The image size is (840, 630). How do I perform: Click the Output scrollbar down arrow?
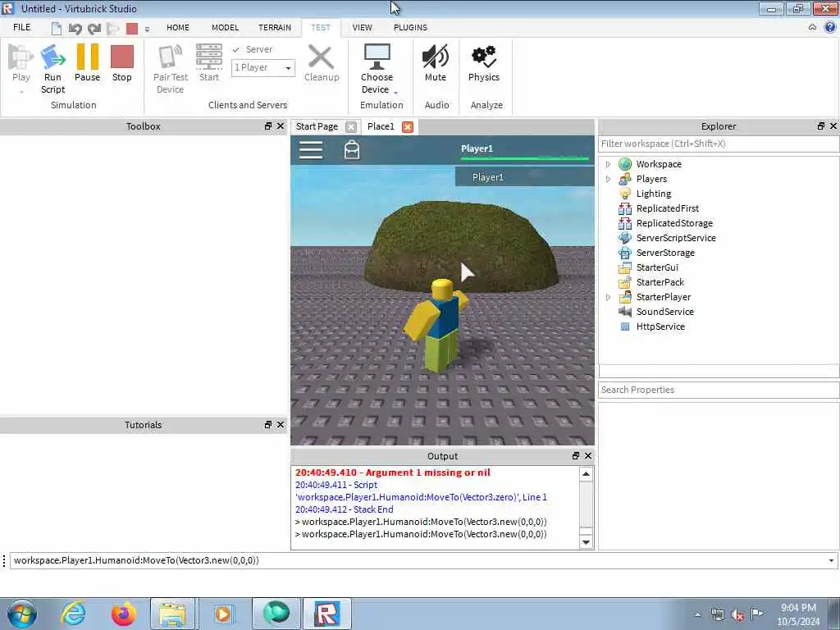(x=586, y=543)
